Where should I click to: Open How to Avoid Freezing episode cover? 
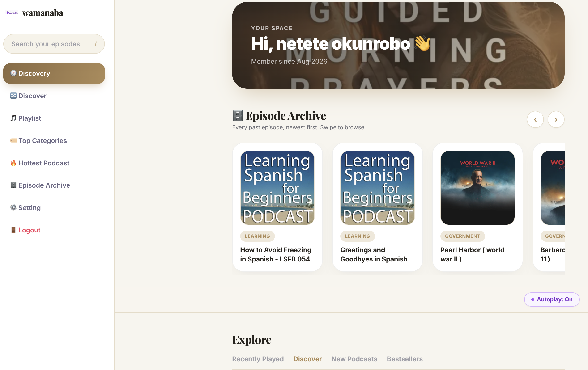click(x=277, y=188)
